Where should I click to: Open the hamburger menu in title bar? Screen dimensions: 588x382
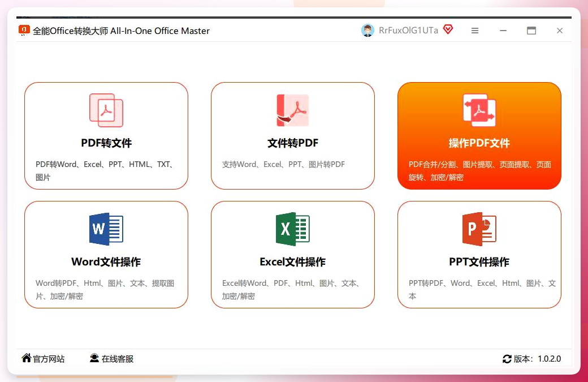point(475,31)
